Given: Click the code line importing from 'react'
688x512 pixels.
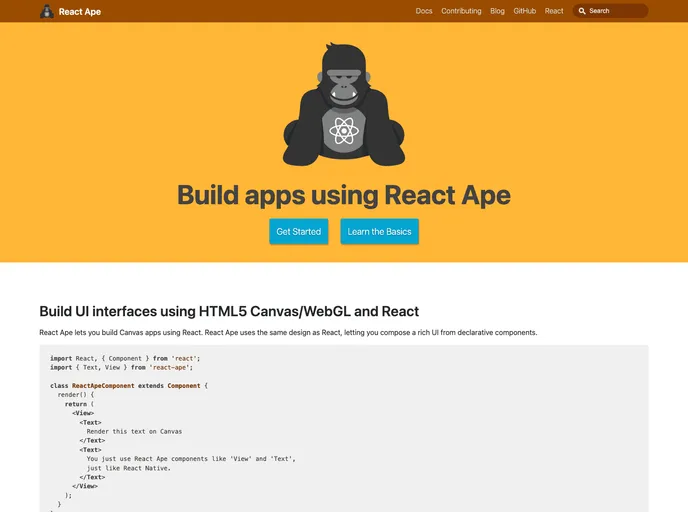Looking at the screenshot, I should tap(125, 358).
